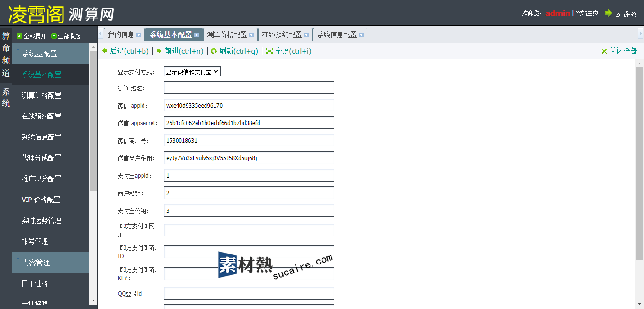Click the 关闭全部 link
The height and width of the screenshot is (309, 644).
point(624,51)
